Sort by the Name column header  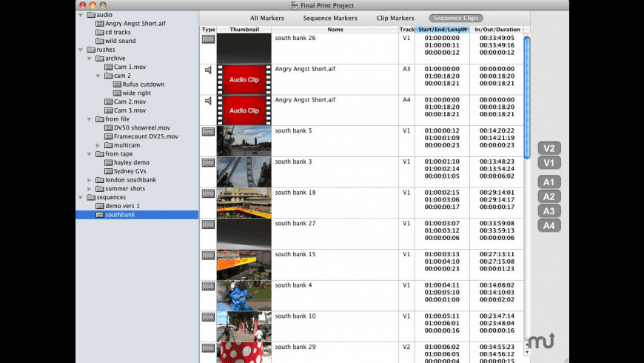(335, 30)
